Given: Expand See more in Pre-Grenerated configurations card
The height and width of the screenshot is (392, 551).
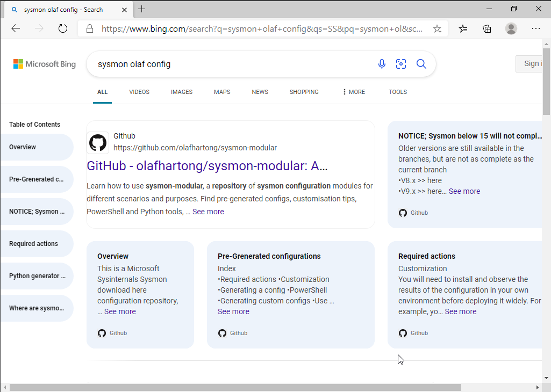Looking at the screenshot, I should 233,311.
